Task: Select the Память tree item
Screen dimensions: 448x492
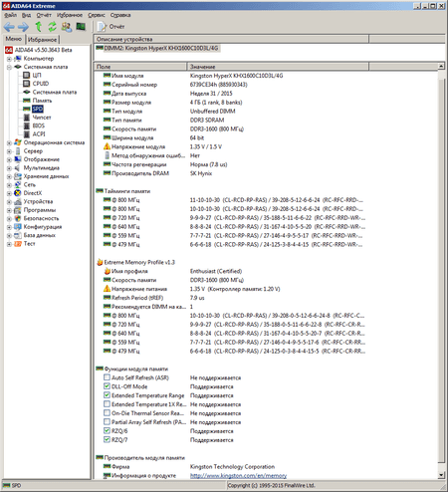Action: (42, 101)
